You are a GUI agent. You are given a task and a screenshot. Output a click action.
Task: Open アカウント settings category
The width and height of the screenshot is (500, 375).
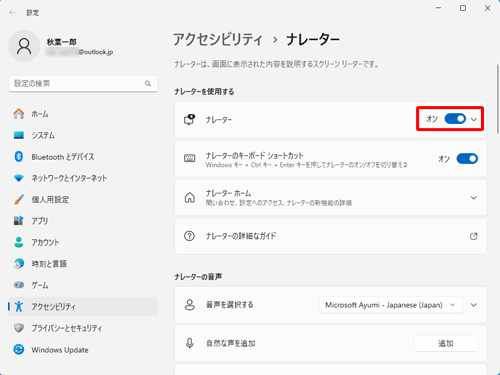83,242
